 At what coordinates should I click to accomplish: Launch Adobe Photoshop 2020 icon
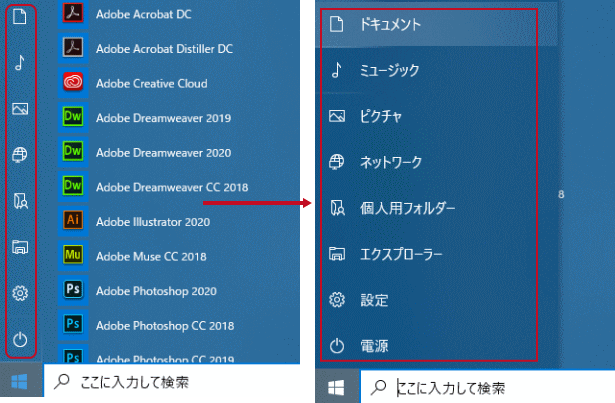tap(73, 290)
